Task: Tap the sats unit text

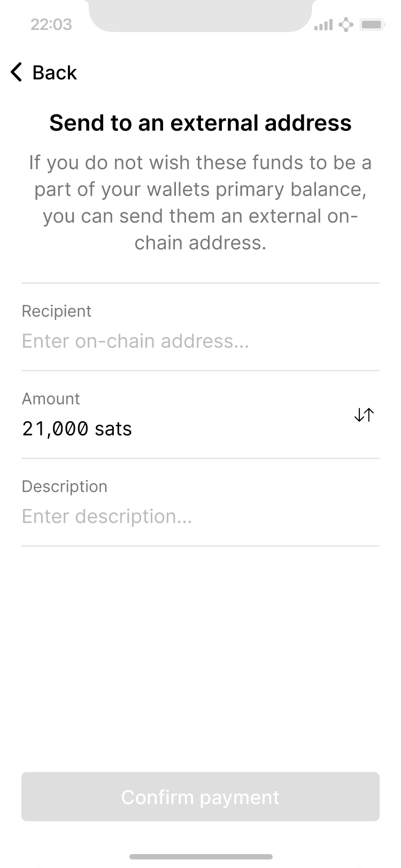Action: [x=113, y=429]
